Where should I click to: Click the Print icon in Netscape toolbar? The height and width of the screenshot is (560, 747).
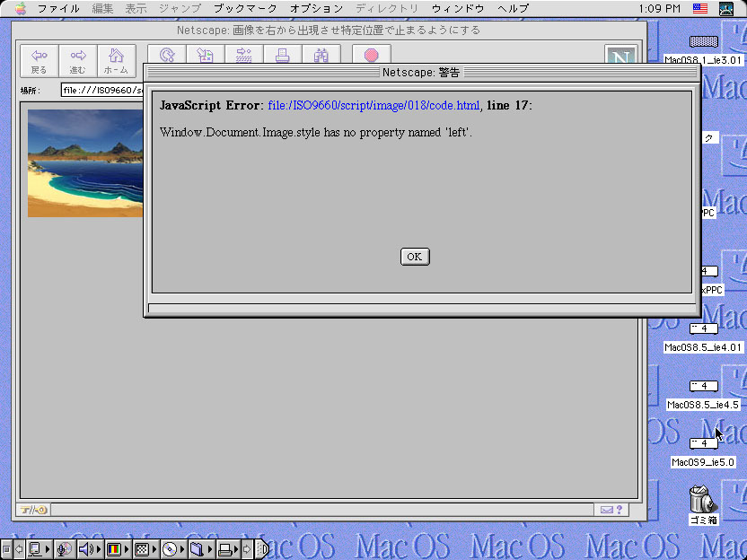282,55
